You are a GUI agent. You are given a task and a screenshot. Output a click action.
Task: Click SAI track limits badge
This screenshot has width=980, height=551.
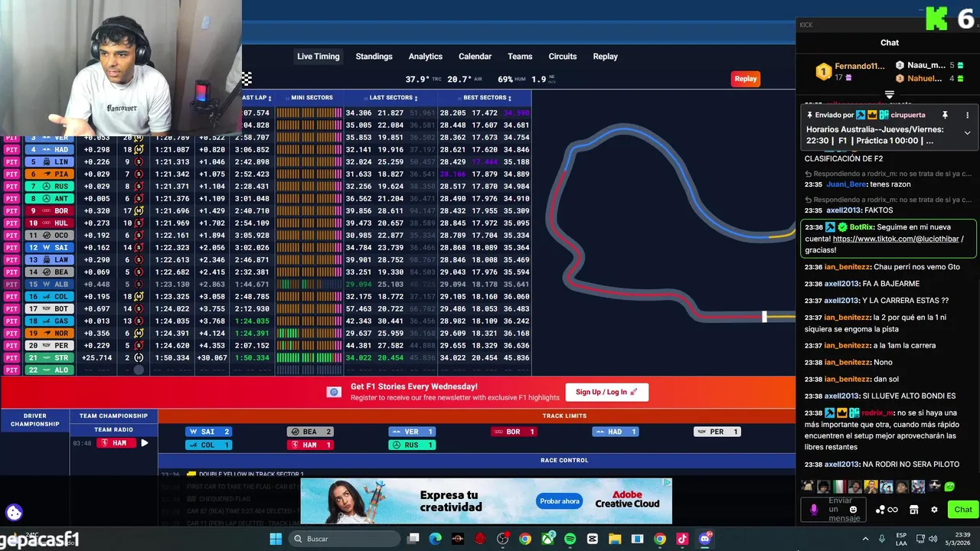[208, 432]
